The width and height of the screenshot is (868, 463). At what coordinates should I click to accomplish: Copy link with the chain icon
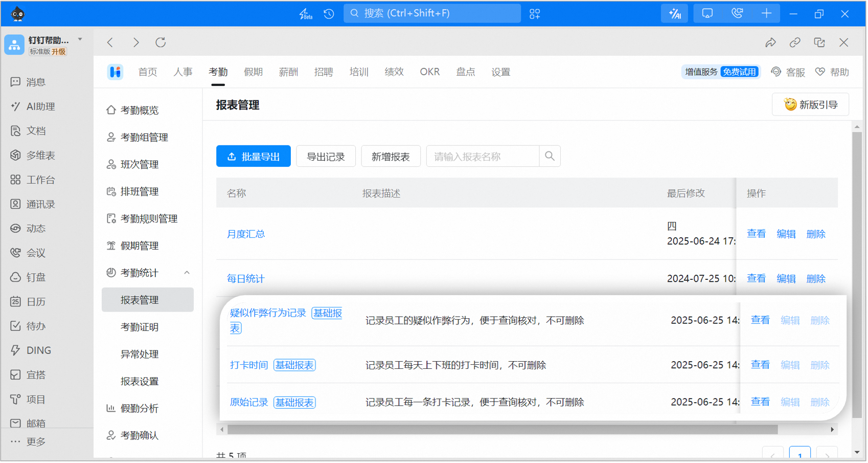(x=795, y=42)
